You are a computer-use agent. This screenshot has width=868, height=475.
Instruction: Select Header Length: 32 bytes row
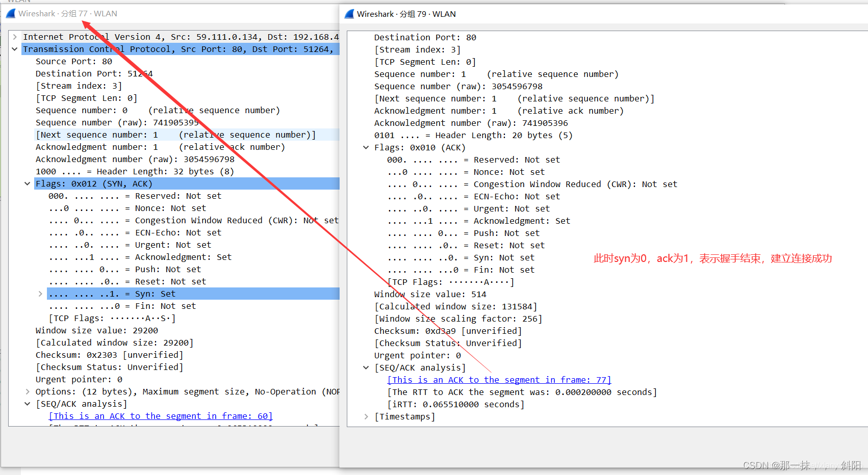coord(135,171)
